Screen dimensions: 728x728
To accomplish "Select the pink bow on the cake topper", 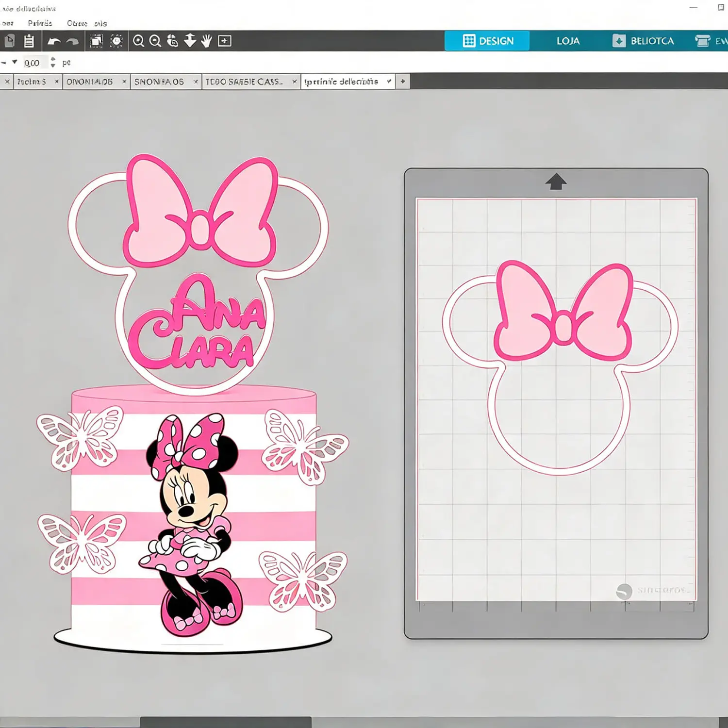I will click(x=200, y=211).
